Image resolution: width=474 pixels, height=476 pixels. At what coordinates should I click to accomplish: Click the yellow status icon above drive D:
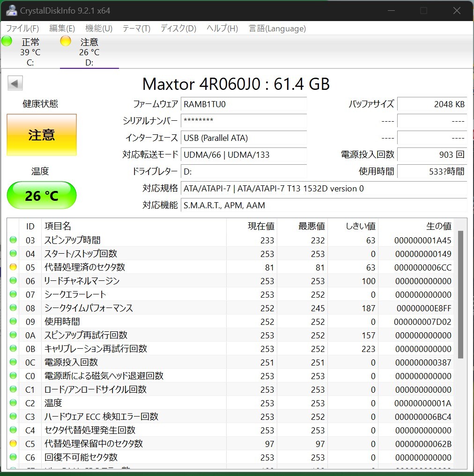click(x=65, y=41)
